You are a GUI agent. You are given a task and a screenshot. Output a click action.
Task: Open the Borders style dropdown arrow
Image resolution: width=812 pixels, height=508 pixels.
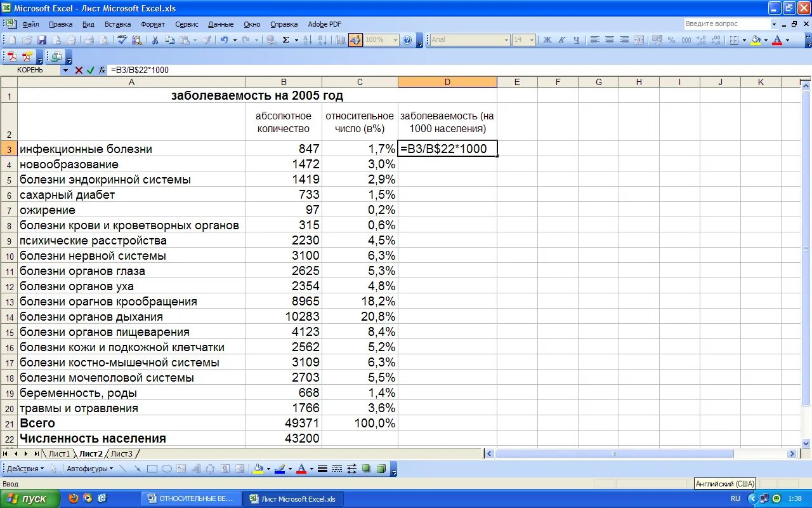click(x=744, y=40)
